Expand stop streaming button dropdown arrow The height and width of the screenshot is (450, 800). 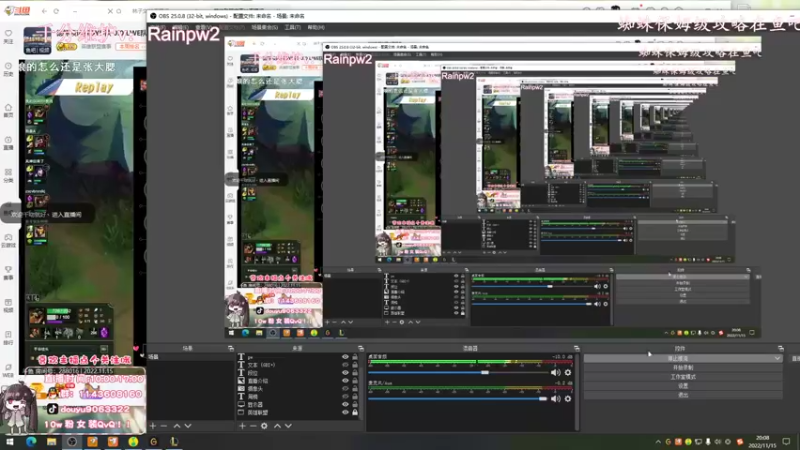pos(778,359)
